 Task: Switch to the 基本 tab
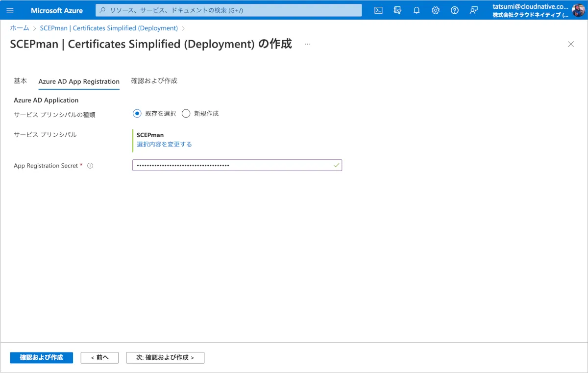pyautogui.click(x=21, y=81)
